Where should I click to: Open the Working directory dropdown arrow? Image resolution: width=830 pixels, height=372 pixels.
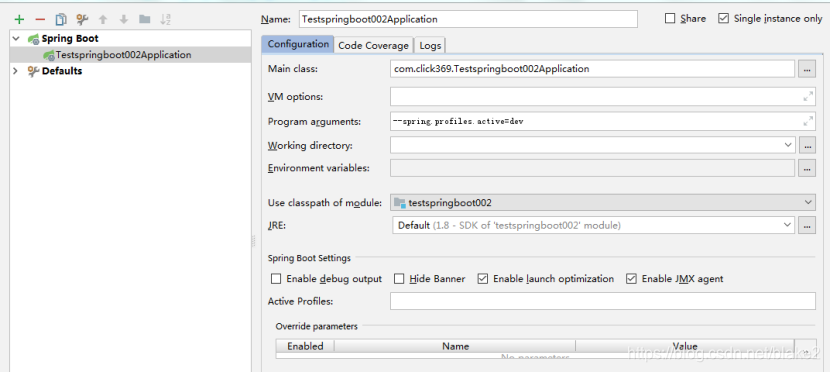789,144
